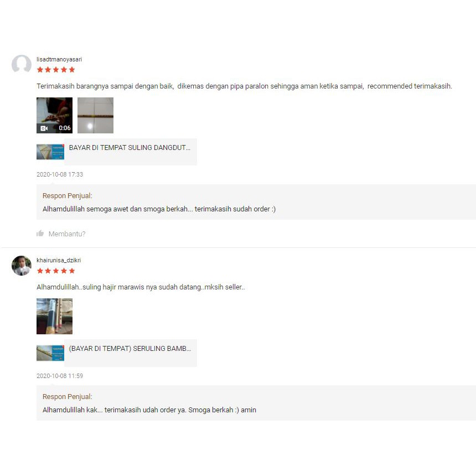Viewport: 476px width, 476px height.
Task: Open the lisadtmanoyasari username link
Action: click(x=59, y=60)
